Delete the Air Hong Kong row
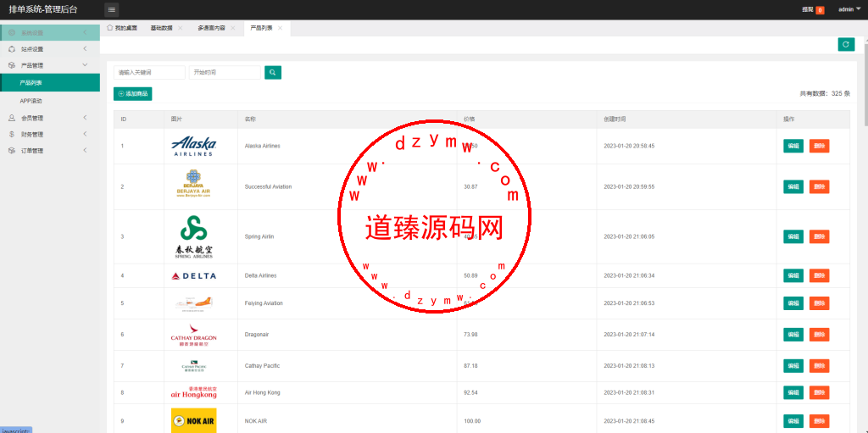 coord(820,392)
